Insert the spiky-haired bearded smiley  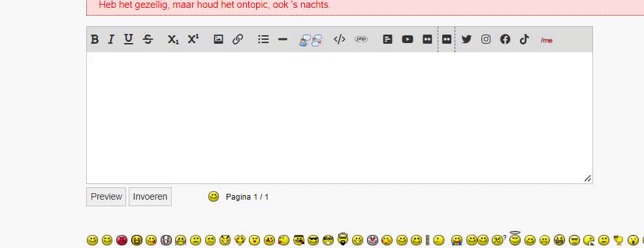coord(342,240)
